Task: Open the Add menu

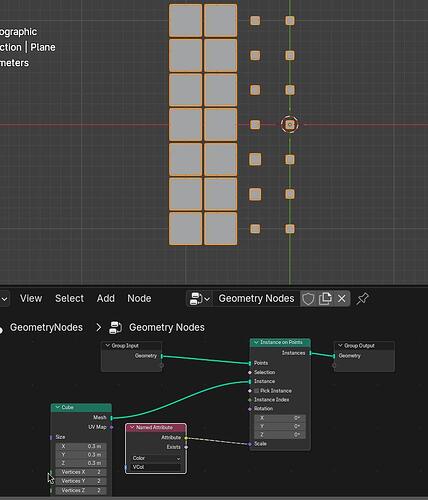Action: [106, 298]
